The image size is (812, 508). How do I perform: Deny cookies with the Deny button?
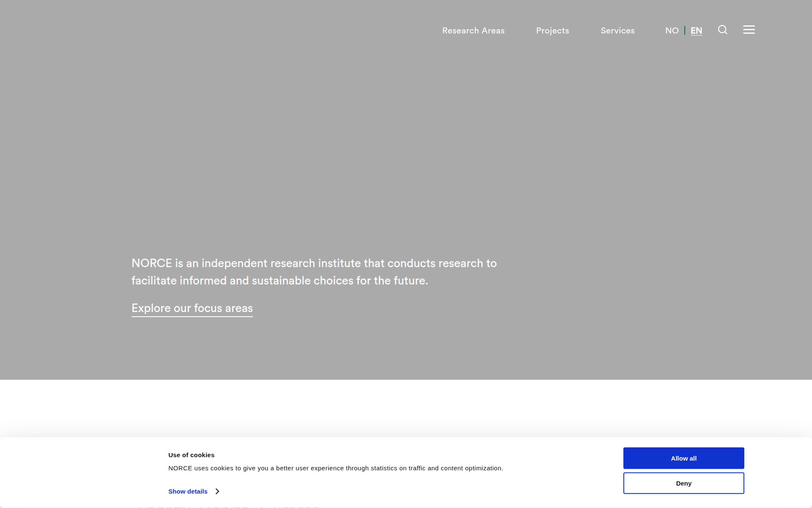683,483
